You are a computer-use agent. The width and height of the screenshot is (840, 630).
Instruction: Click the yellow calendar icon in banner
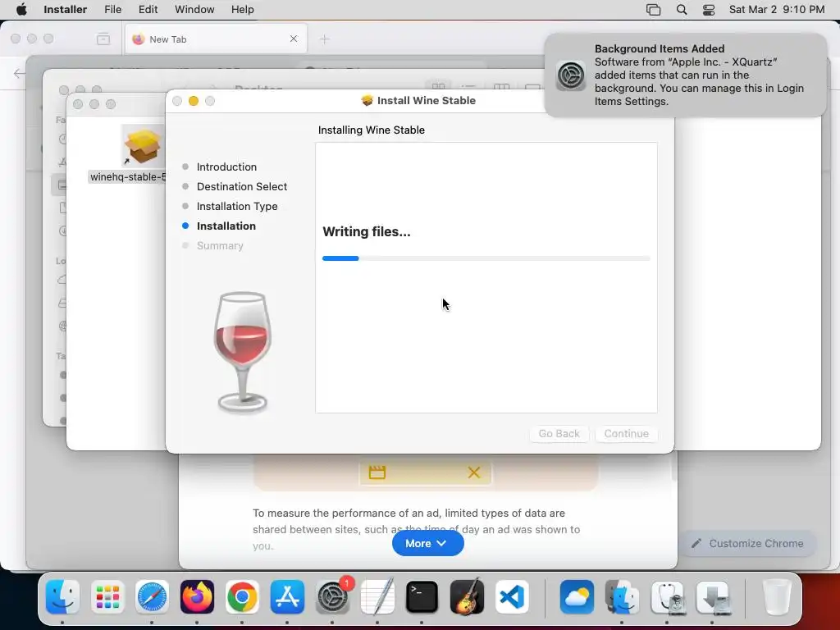(377, 472)
